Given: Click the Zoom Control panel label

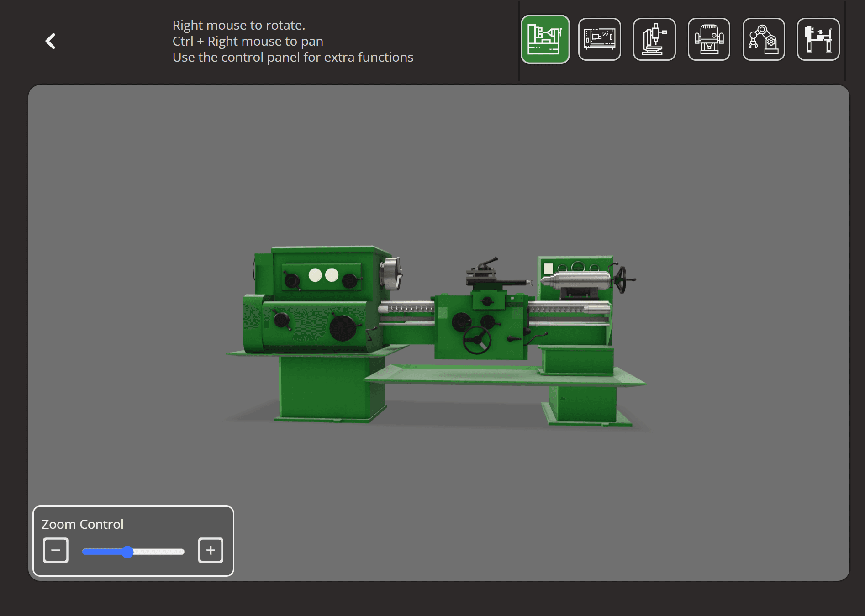Looking at the screenshot, I should (x=82, y=524).
